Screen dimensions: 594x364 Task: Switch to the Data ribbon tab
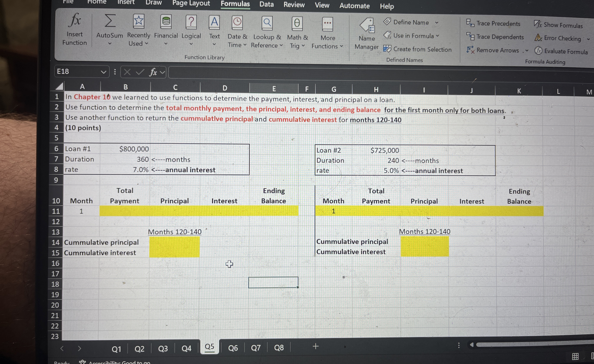[x=266, y=5]
